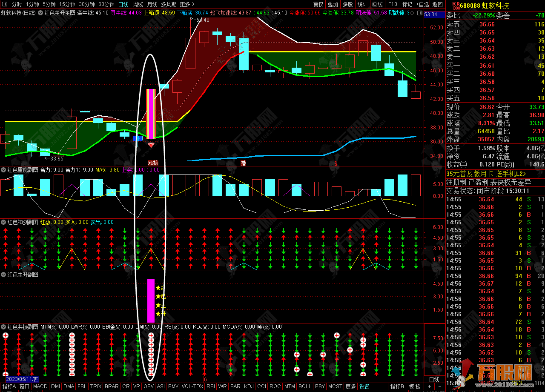Click the 2023/05/11 date label
545x392 pixels.
point(22,379)
